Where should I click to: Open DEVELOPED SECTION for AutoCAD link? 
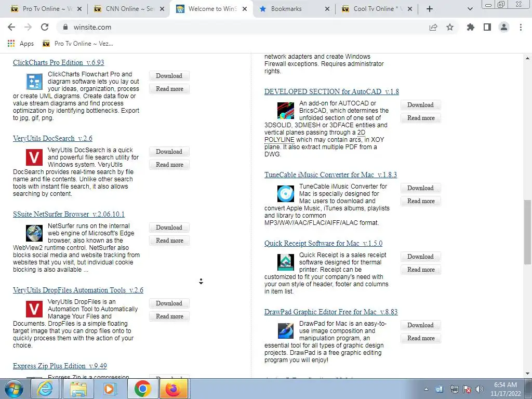(x=331, y=91)
